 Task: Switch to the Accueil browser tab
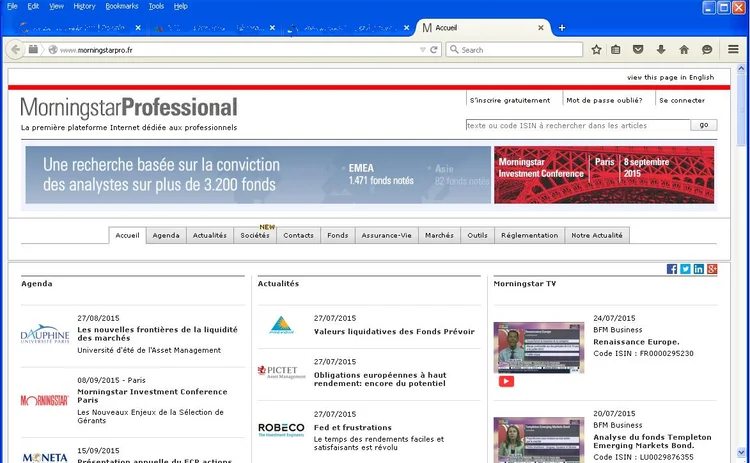tap(483, 28)
